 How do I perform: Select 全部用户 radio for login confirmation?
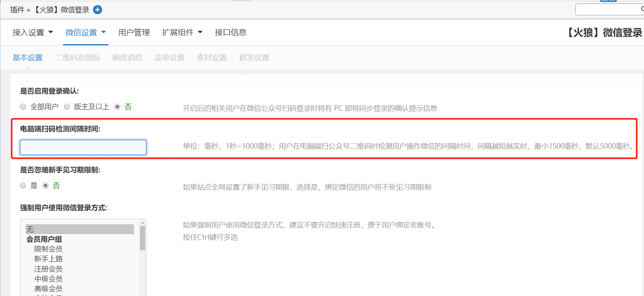[23, 107]
